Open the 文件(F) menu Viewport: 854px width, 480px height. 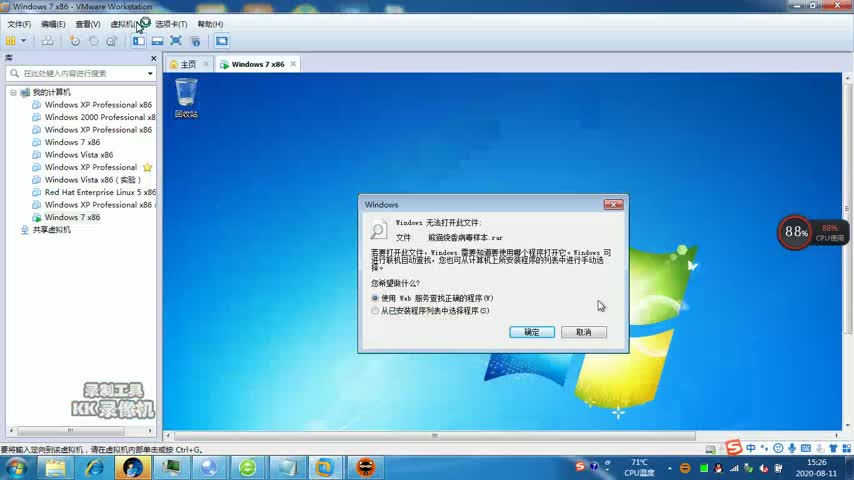coord(19,24)
